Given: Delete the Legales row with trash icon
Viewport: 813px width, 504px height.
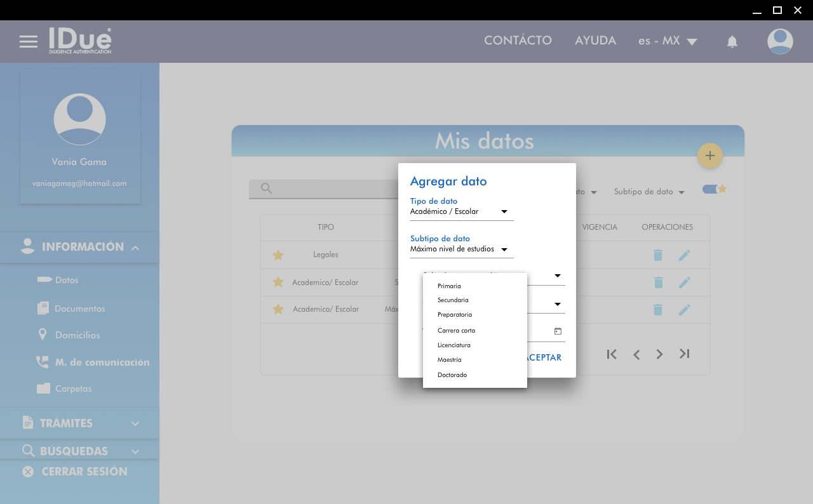Looking at the screenshot, I should (658, 255).
